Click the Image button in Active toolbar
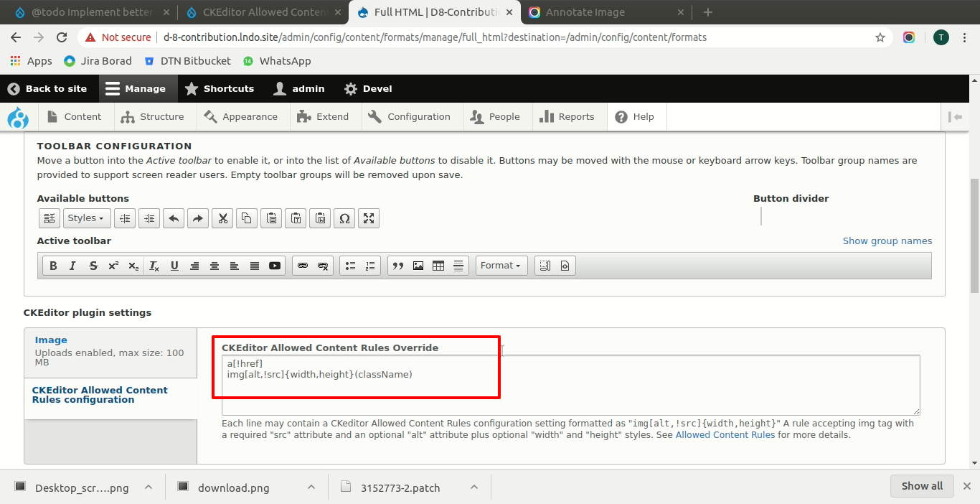The width and height of the screenshot is (980, 504). click(418, 266)
